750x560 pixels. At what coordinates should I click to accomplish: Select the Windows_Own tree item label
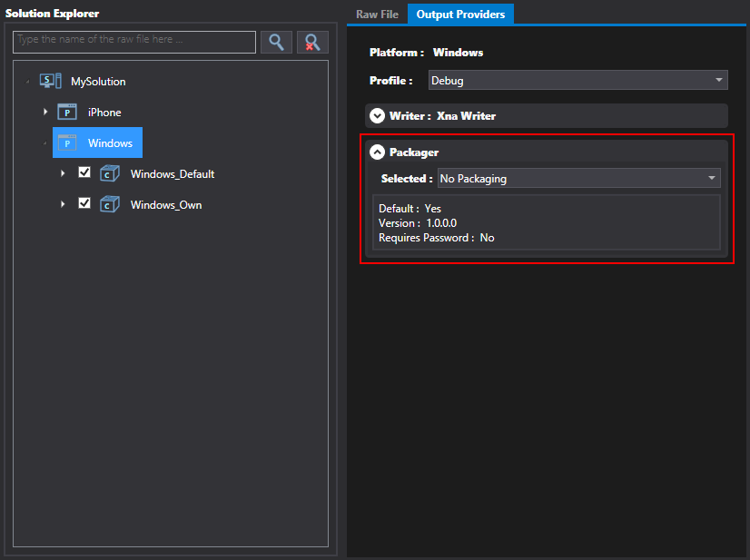tap(166, 205)
